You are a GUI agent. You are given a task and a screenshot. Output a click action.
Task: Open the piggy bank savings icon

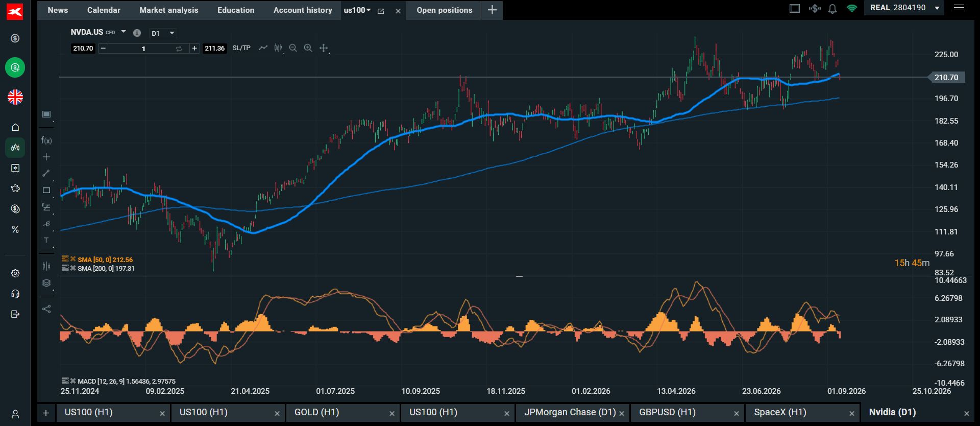pos(15,188)
